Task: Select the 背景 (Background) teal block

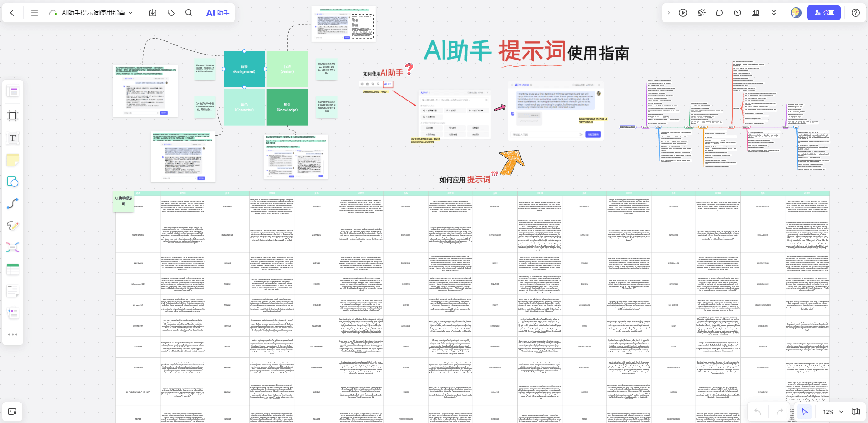Action: point(244,69)
